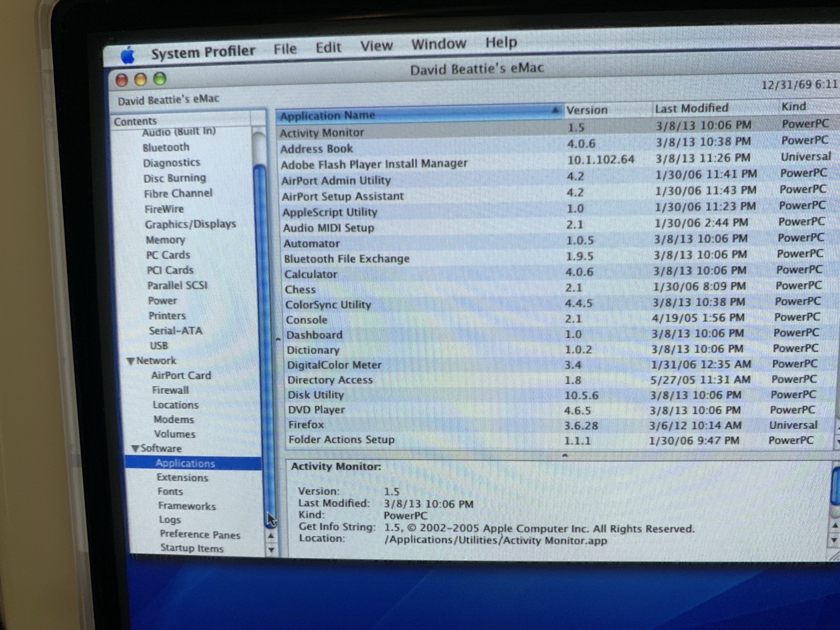Click the sidebar scroll up arrow
Image resolution: width=840 pixels, height=630 pixels.
point(271,536)
